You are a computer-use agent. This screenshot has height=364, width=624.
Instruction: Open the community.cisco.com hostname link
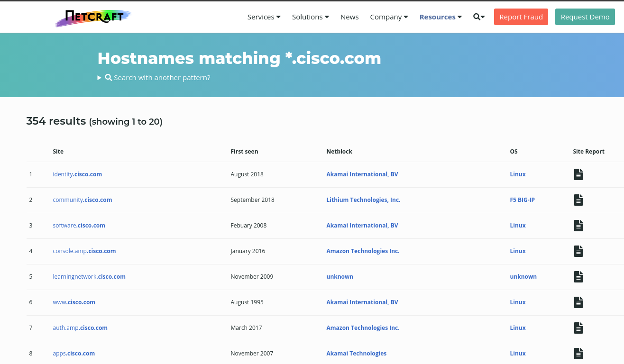coord(83,200)
